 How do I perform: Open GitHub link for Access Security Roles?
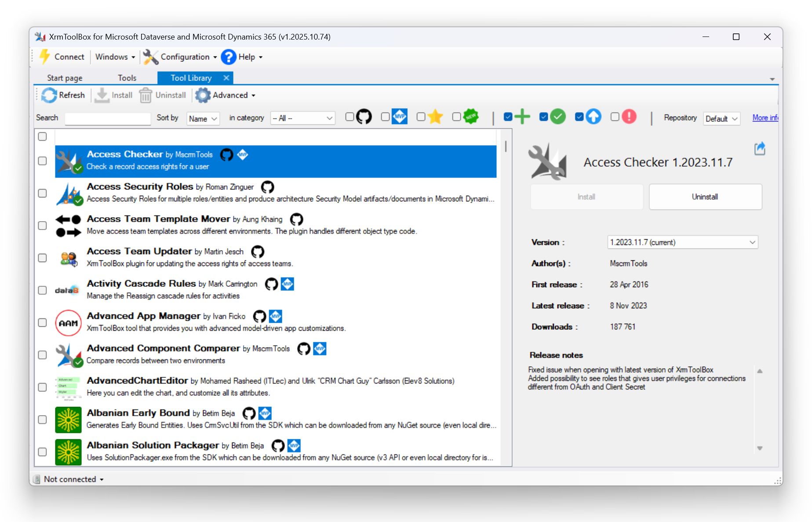coord(267,187)
